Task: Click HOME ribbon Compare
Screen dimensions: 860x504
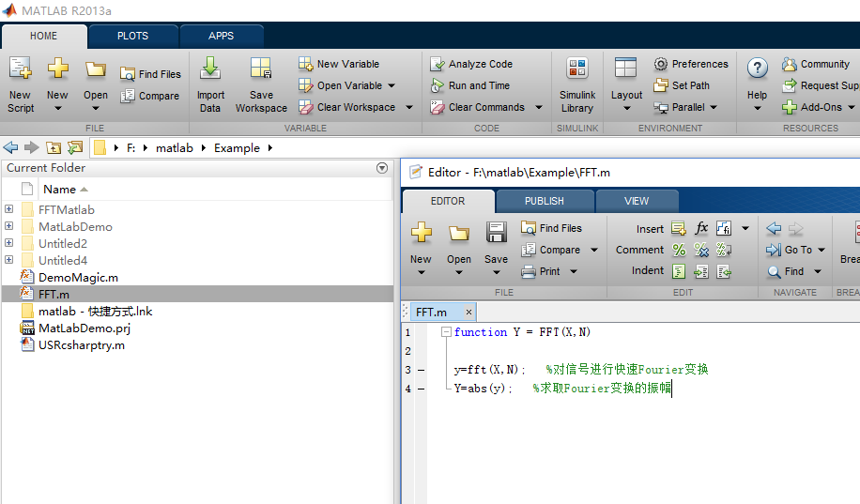Action: point(149,96)
